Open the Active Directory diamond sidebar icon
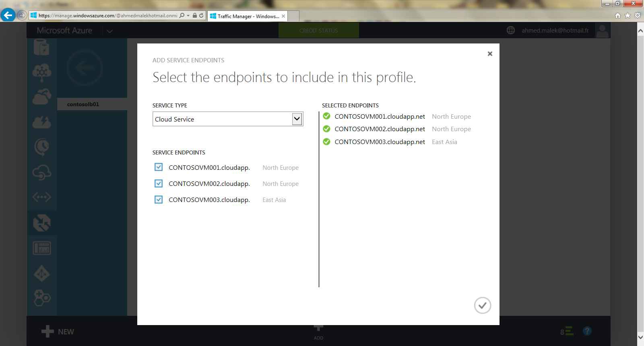 click(x=42, y=274)
